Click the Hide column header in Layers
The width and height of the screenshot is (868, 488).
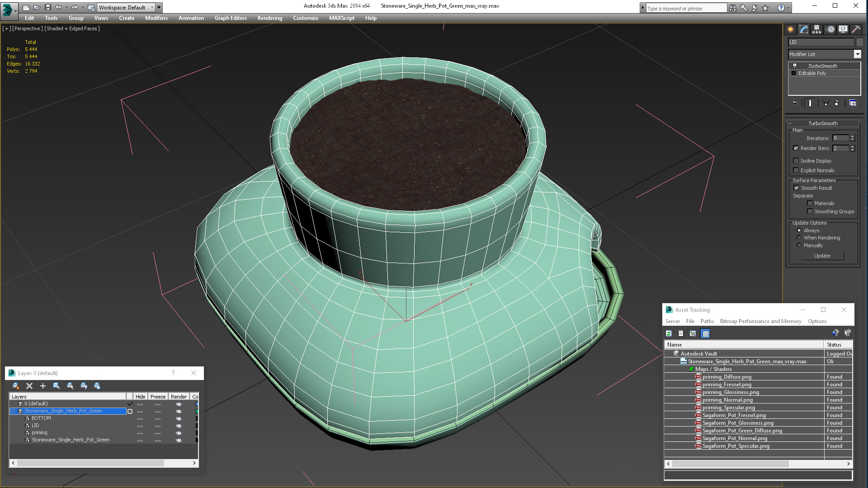click(140, 397)
